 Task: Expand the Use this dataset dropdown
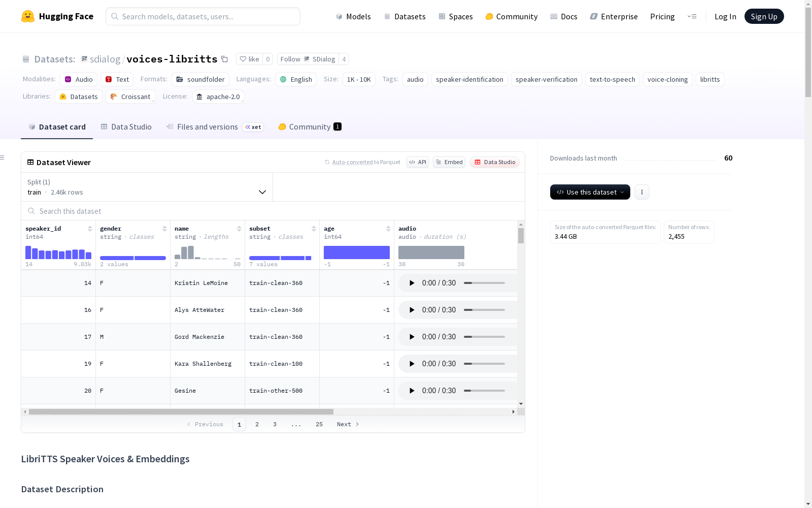point(590,192)
